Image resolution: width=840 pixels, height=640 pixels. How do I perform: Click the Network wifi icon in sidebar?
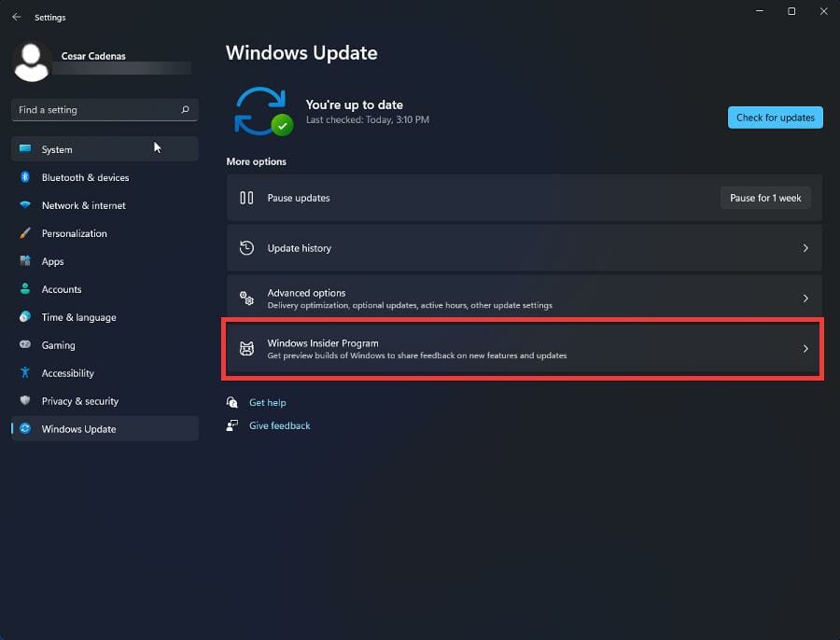(x=25, y=204)
